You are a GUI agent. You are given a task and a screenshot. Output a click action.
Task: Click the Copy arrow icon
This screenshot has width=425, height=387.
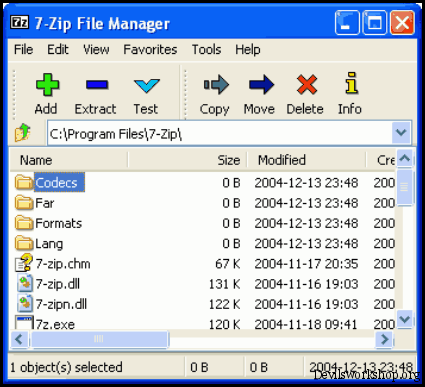point(216,85)
